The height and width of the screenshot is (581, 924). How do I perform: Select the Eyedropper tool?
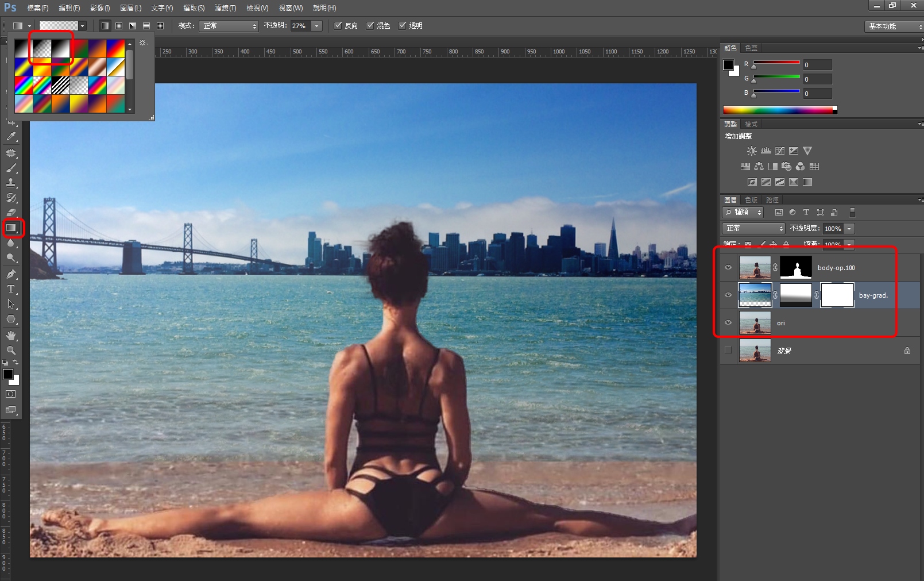[x=11, y=137]
